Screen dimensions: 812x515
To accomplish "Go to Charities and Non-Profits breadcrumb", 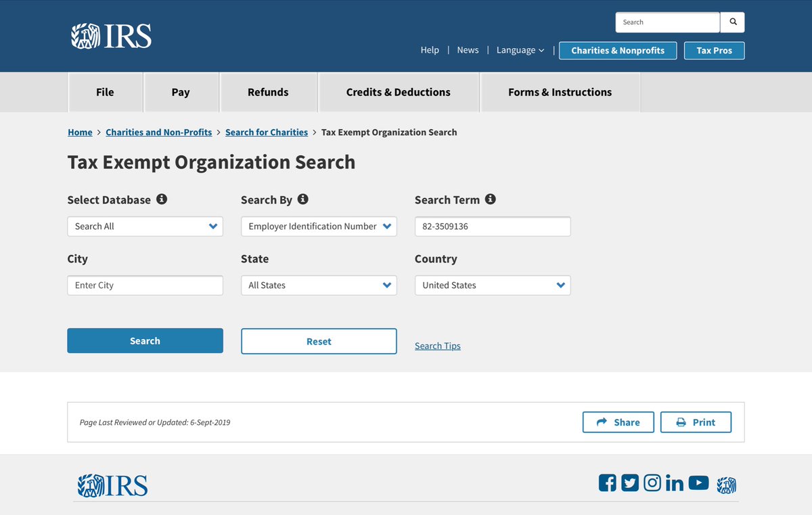I will [x=159, y=132].
